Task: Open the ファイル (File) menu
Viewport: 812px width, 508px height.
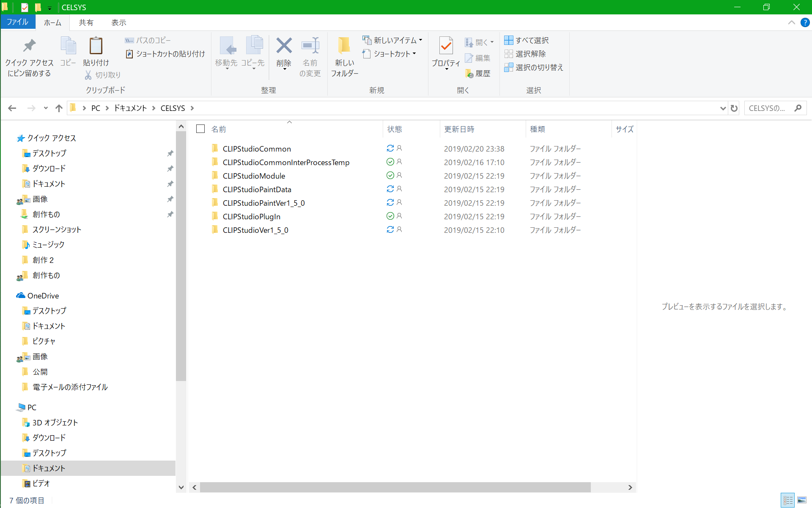Action: [x=18, y=22]
